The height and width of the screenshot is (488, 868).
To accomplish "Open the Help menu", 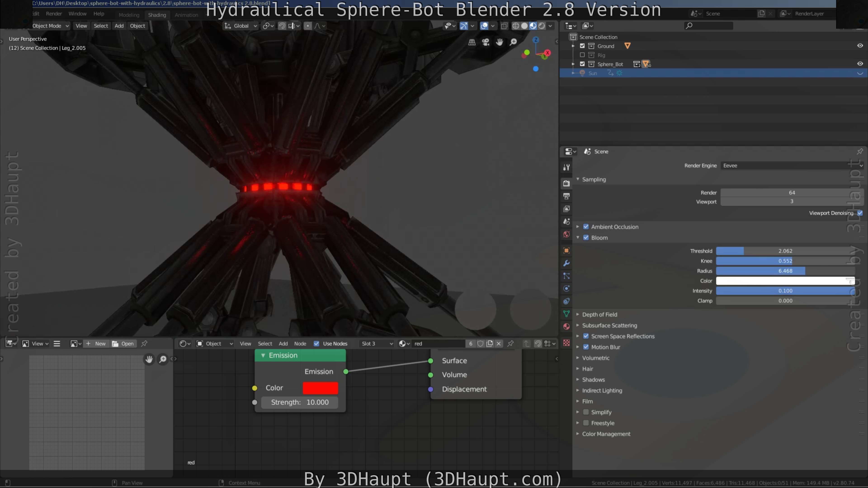I will pos(99,14).
